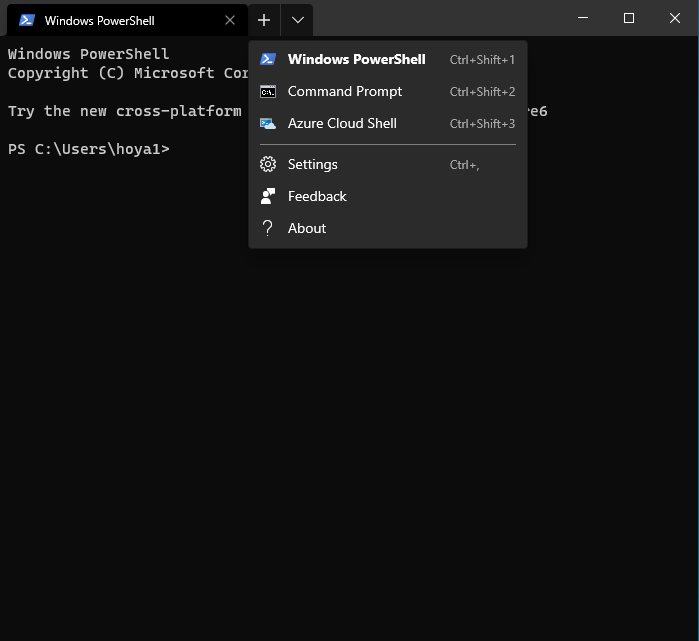
Task: Open the Feedback menu entry
Action: (388, 197)
